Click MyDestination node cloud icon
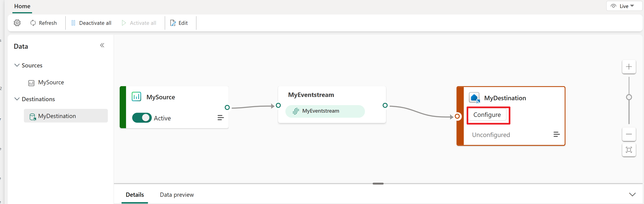The width and height of the screenshot is (644, 204). 474,98
